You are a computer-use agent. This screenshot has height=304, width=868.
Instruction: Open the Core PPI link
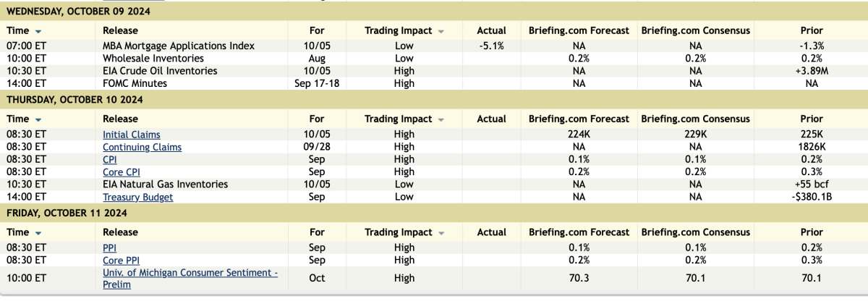(x=121, y=260)
